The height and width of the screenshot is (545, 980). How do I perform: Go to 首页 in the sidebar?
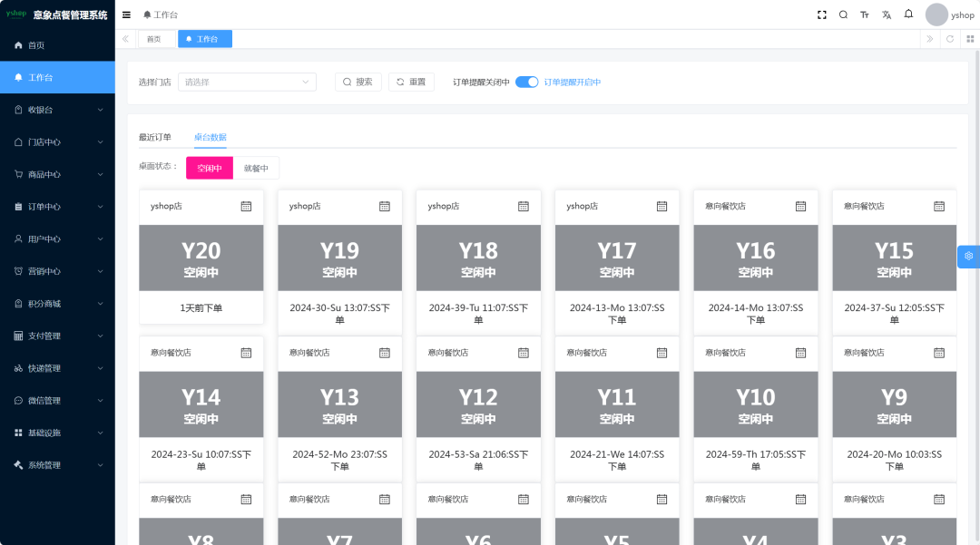(x=36, y=45)
